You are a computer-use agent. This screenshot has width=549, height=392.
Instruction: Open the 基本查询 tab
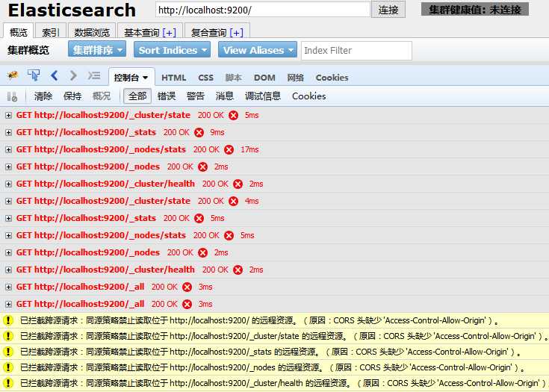[149, 32]
